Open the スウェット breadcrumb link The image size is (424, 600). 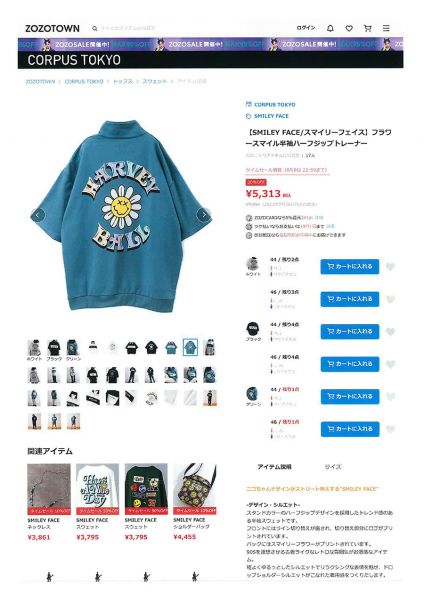pyautogui.click(x=155, y=81)
